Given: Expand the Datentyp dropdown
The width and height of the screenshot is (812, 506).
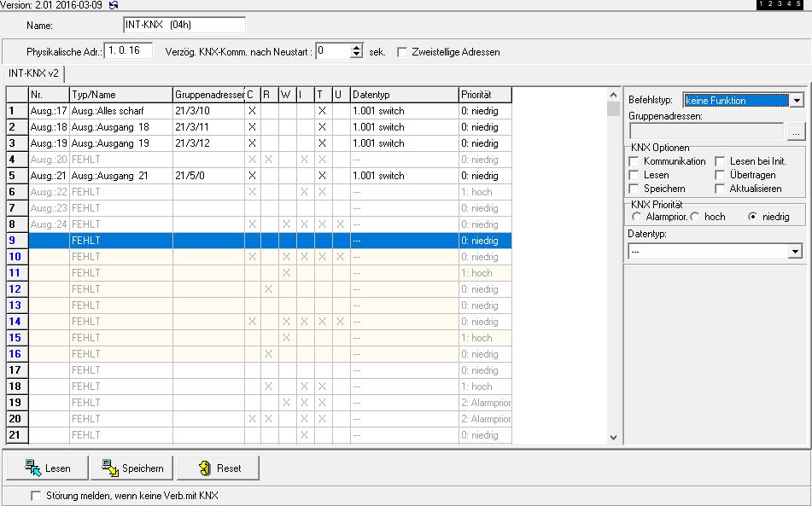Looking at the screenshot, I should (x=796, y=252).
